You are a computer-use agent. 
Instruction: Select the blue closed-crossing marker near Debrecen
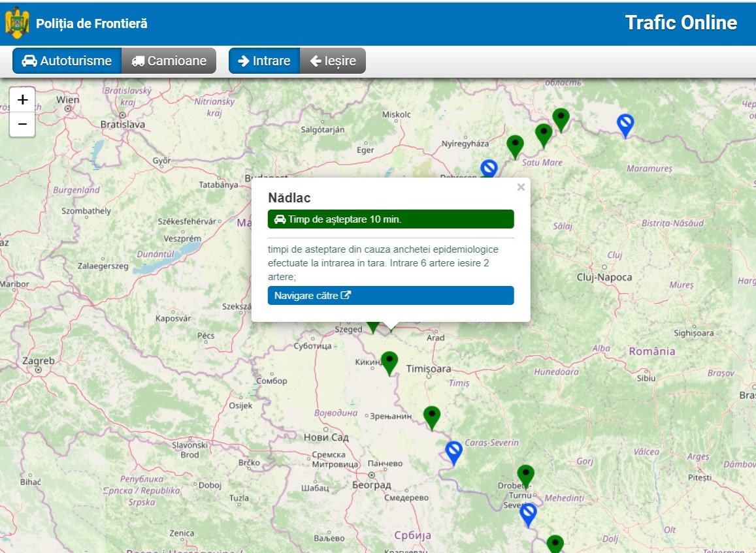pyautogui.click(x=489, y=168)
